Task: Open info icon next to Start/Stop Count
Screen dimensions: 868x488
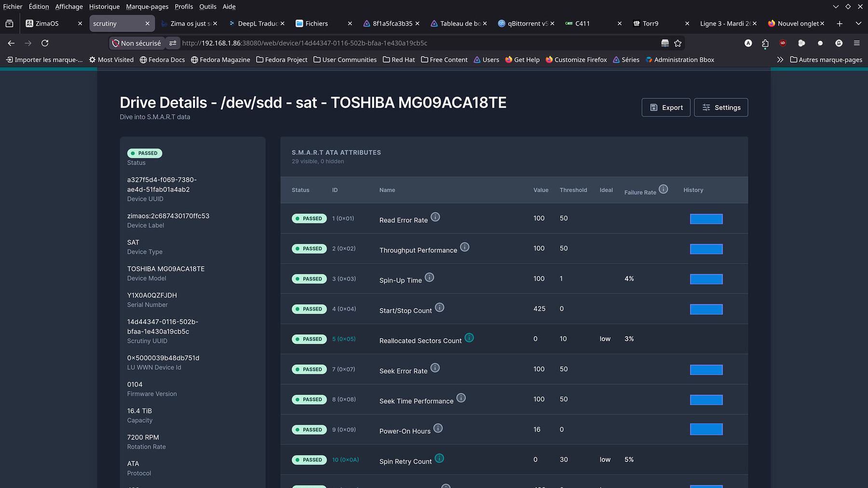Action: (439, 307)
